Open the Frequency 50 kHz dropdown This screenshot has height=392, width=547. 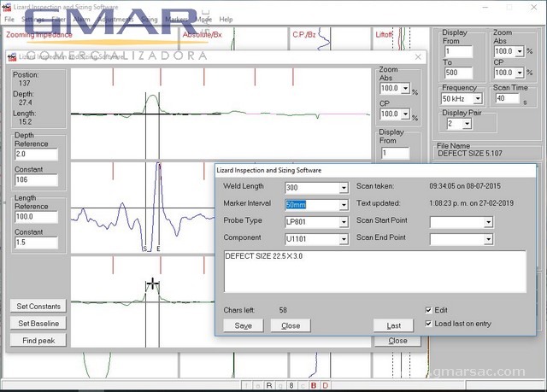point(478,99)
